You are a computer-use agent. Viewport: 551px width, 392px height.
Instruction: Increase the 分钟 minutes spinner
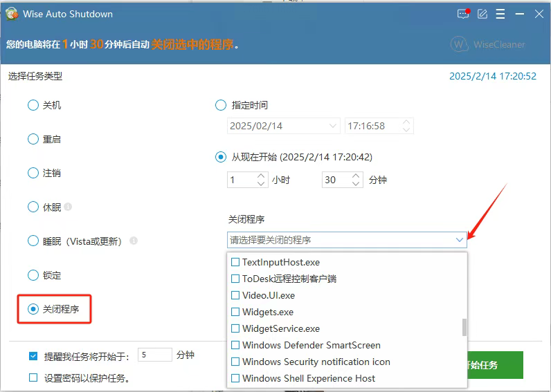(x=356, y=176)
